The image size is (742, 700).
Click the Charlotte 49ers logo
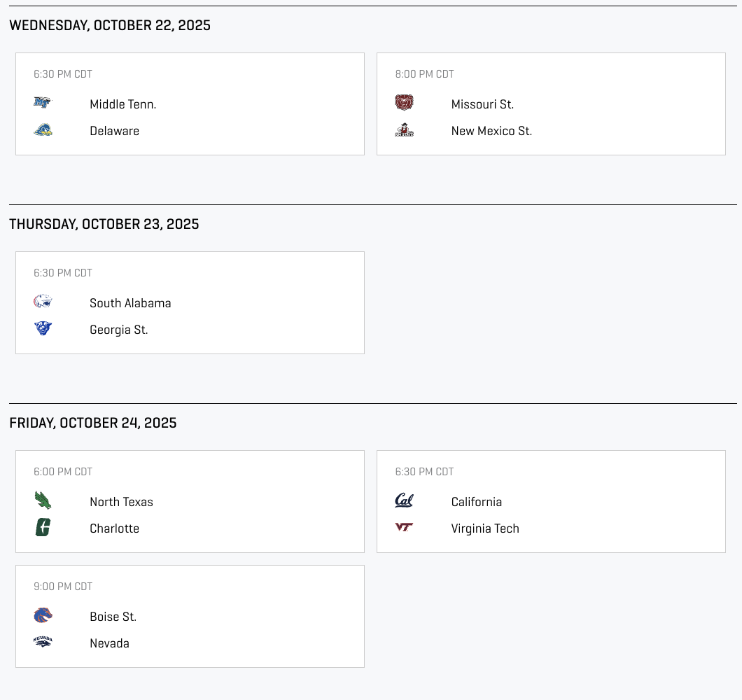pyautogui.click(x=43, y=527)
